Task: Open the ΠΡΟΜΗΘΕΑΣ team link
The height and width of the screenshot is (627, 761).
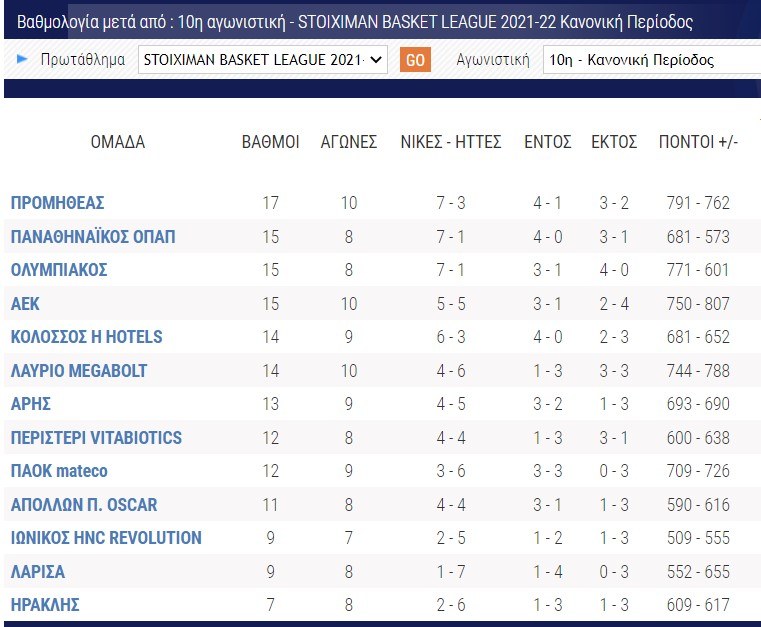Action: coord(57,203)
